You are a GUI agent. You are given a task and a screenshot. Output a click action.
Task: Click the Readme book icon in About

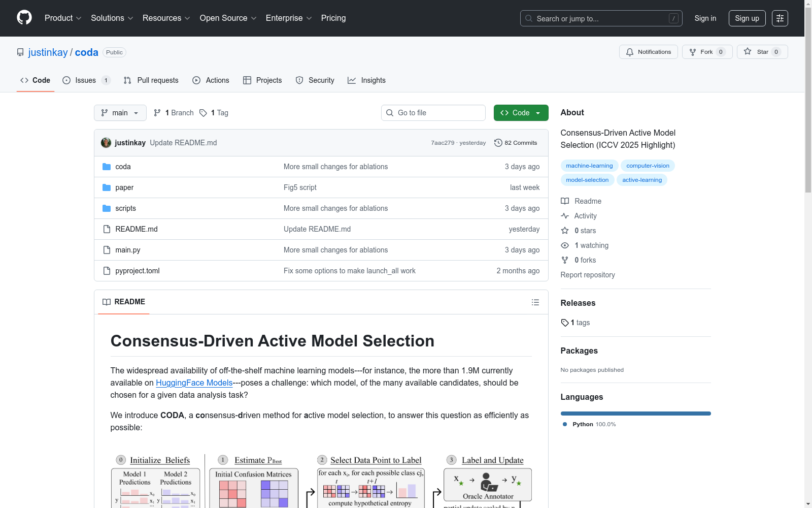click(565, 201)
